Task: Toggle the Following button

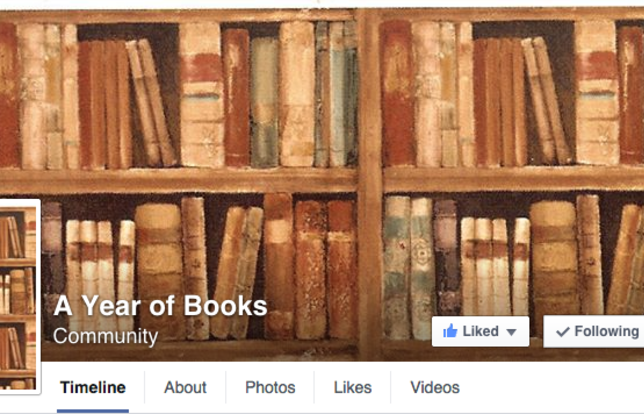Action: coord(594,331)
